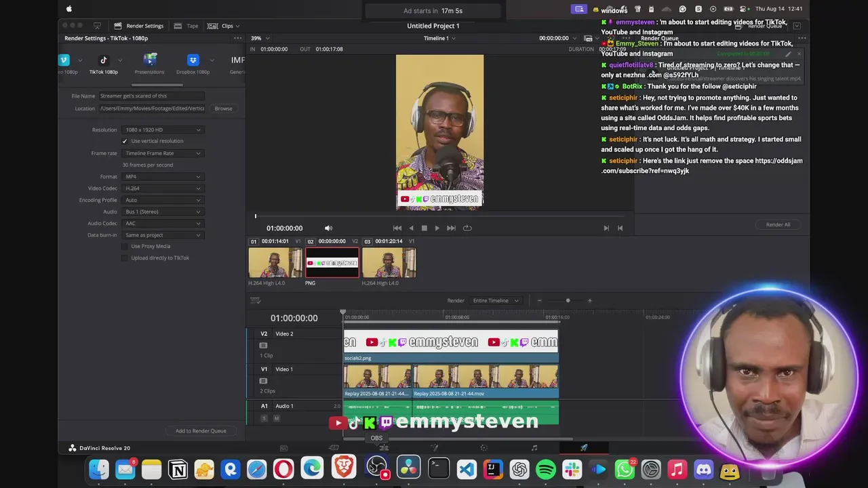868x488 pixels.
Task: Open the viewer zoom 39% dropdown
Action: point(260,38)
